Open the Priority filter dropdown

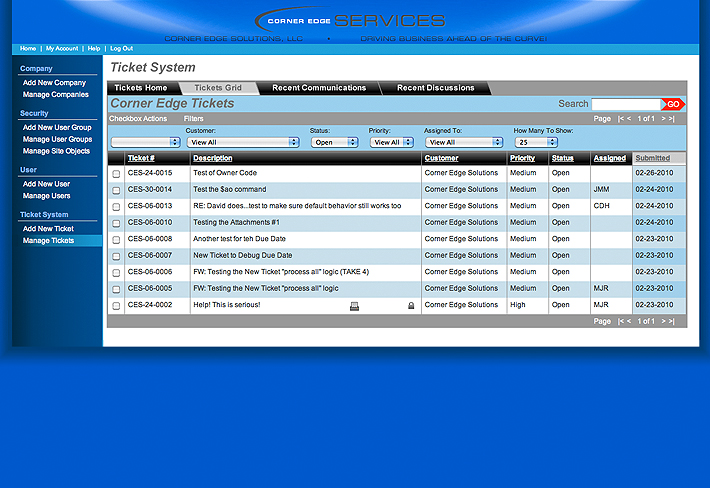click(x=392, y=142)
